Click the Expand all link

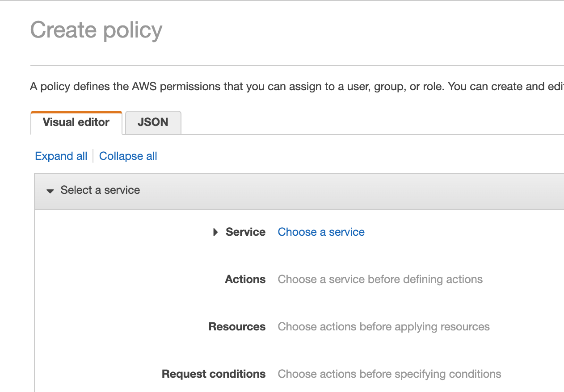[x=61, y=156]
